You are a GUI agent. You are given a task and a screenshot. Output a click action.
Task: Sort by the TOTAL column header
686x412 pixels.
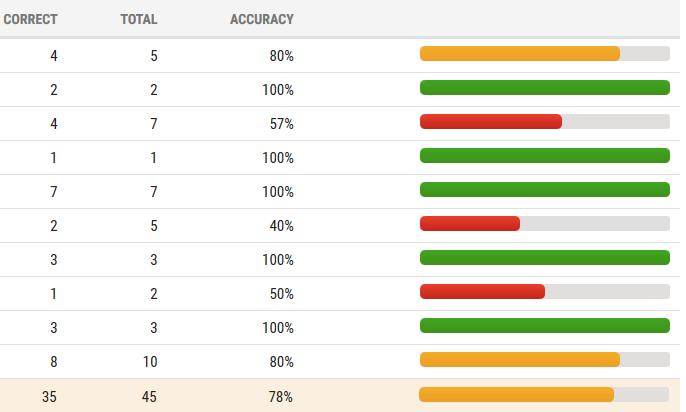[139, 19]
